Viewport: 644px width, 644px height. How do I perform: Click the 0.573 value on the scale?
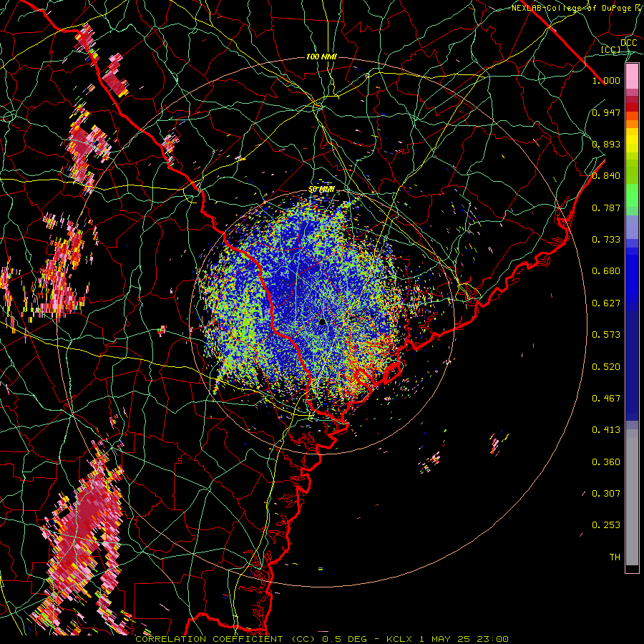click(606, 335)
